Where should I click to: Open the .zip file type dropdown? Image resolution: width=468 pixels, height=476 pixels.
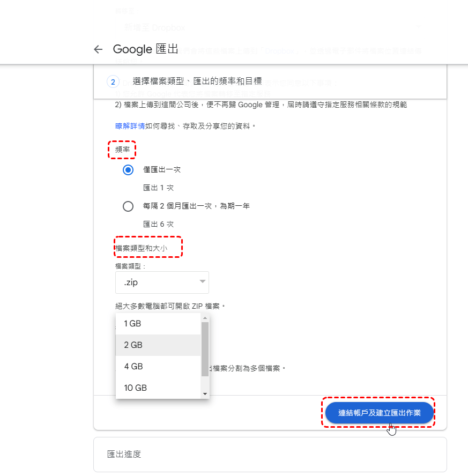162,282
